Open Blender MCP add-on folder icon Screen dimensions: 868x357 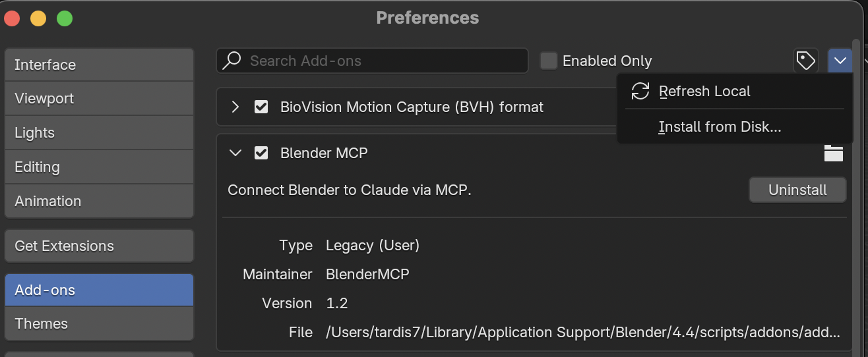point(833,153)
